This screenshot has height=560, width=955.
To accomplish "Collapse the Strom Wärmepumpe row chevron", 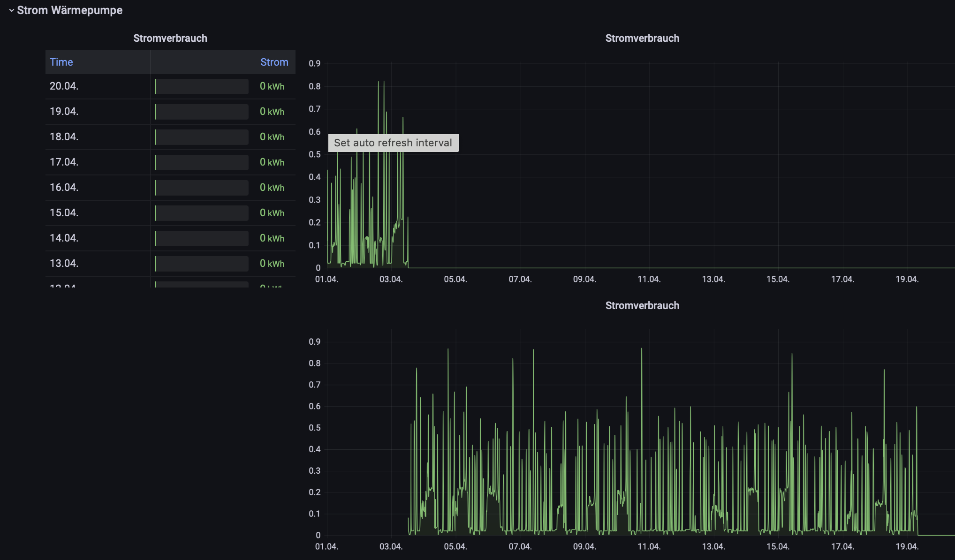I will tap(11, 10).
